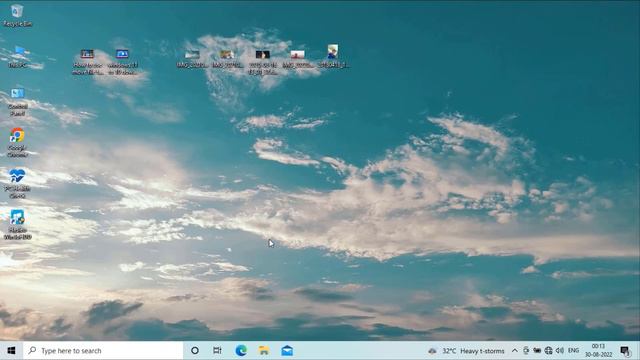Open the clock showing 00:13 30-08-2022

tap(598, 351)
